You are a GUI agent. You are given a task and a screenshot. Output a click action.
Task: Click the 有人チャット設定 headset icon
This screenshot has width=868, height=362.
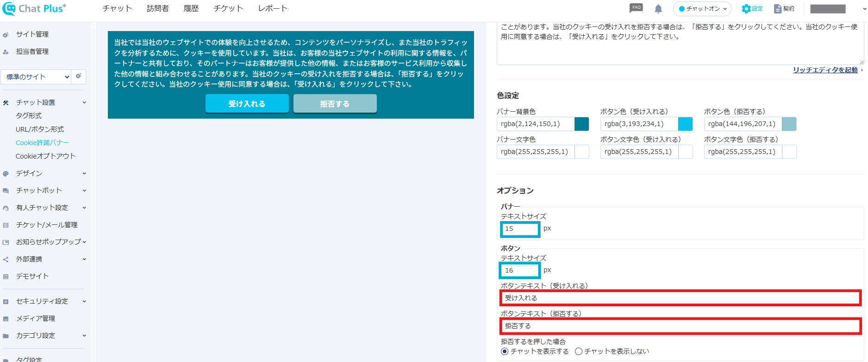tap(6, 208)
